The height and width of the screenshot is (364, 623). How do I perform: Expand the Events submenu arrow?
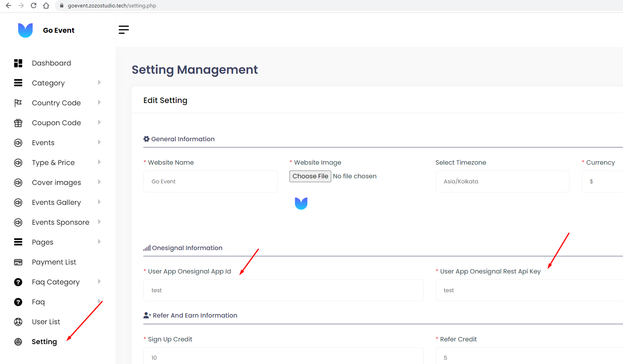(99, 142)
